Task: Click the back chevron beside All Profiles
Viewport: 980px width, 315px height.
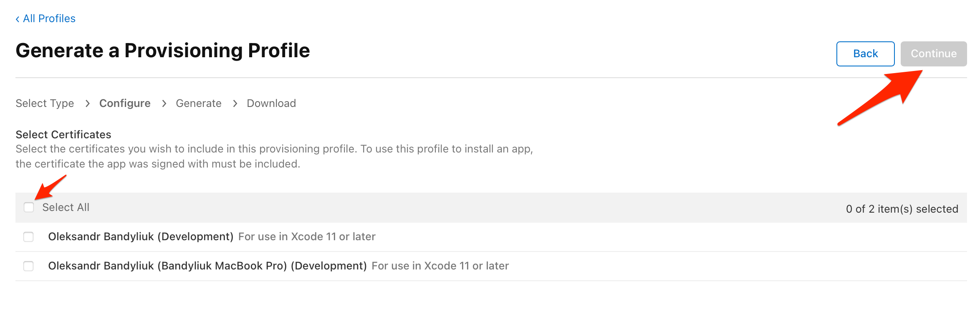Action: tap(18, 19)
